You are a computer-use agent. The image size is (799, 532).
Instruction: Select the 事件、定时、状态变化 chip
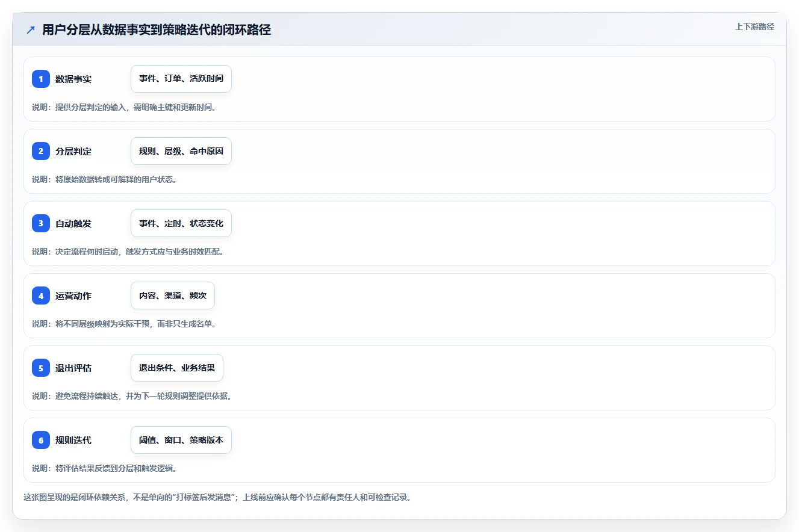181,223
